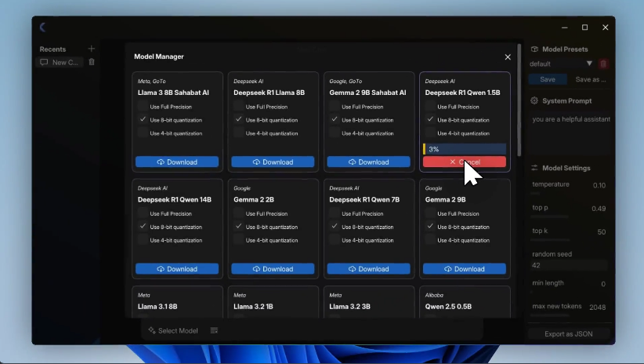Click the list icon next to Select Model
The image size is (644, 364).
point(214,331)
